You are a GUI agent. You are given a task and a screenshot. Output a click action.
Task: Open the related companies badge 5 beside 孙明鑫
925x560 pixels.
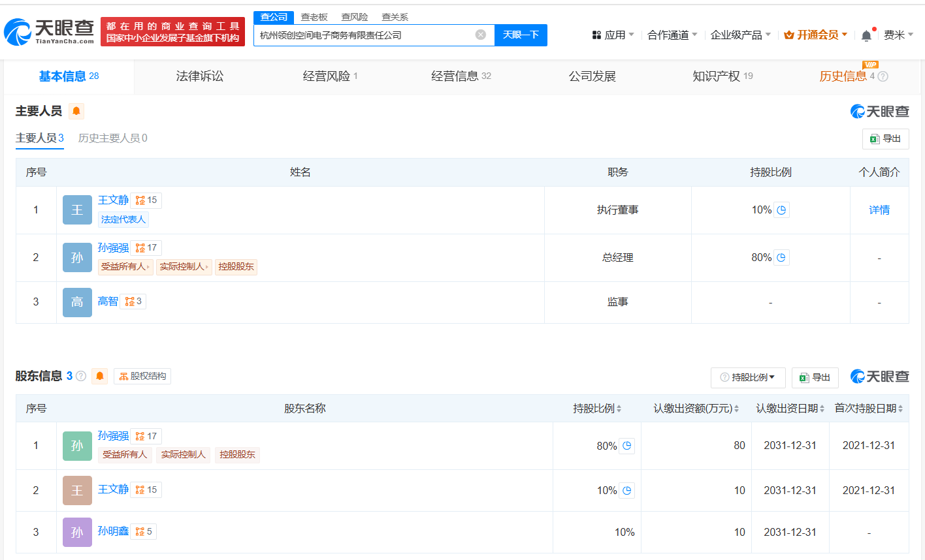click(144, 531)
